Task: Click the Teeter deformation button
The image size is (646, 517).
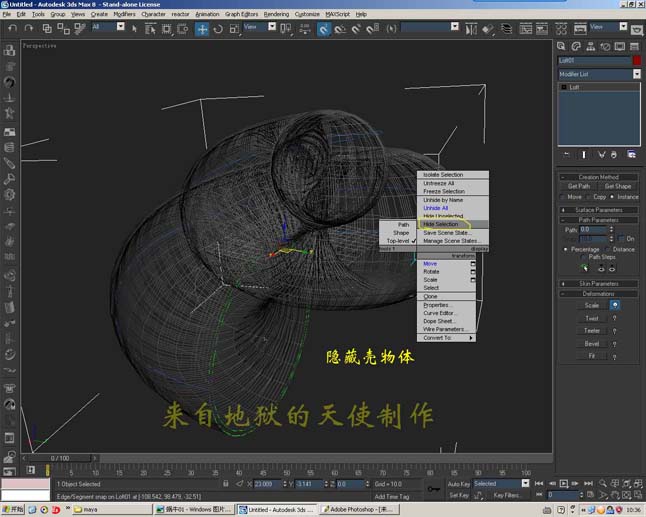Action: [x=592, y=331]
